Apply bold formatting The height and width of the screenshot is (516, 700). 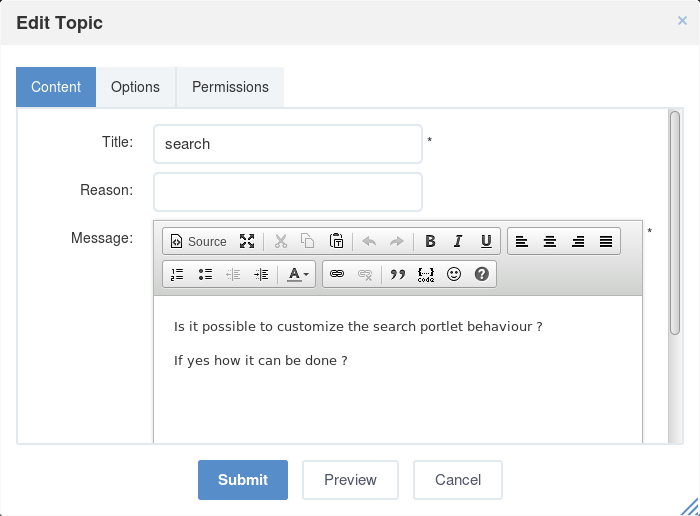430,241
